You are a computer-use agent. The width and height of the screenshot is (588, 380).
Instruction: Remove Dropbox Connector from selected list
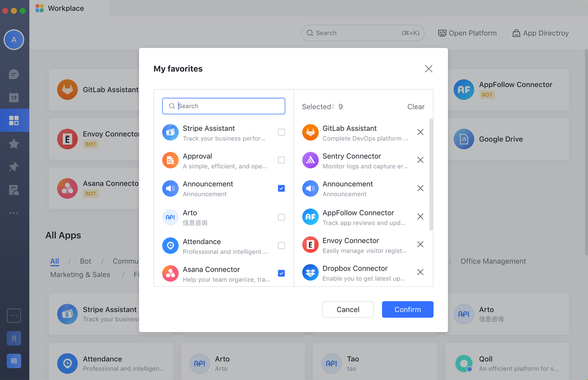[420, 272]
